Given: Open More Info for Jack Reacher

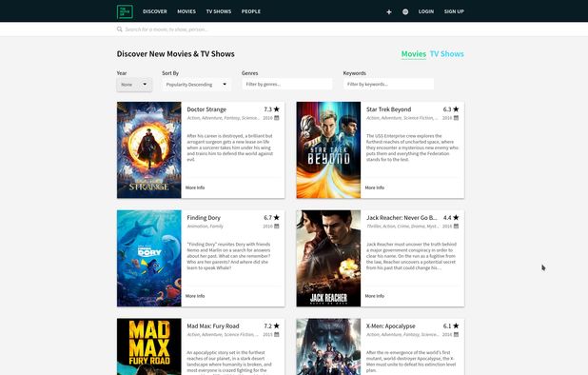Looking at the screenshot, I should point(375,296).
